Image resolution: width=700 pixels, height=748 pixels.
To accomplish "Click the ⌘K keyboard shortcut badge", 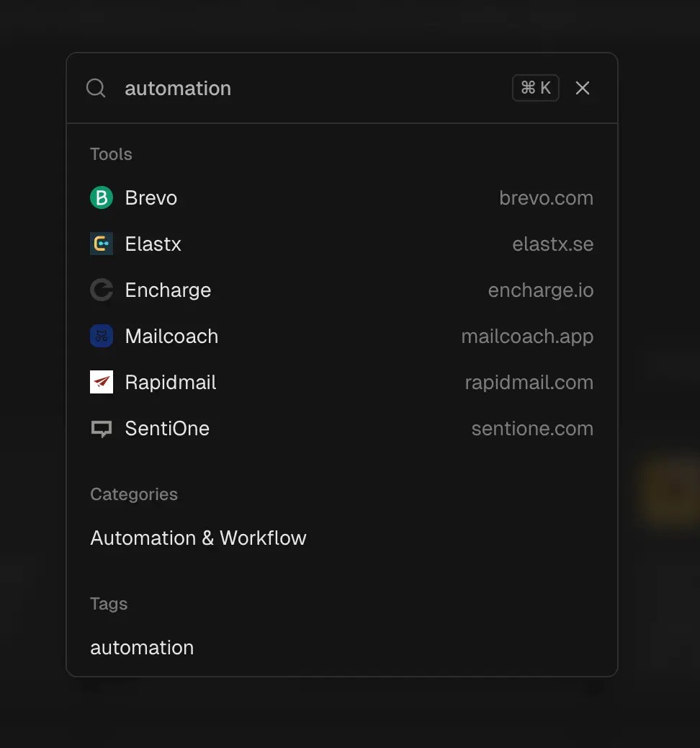I will pos(535,88).
